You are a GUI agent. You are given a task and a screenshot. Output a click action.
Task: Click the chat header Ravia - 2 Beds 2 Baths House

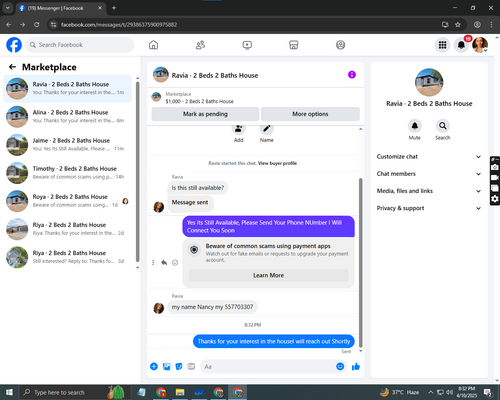[215, 75]
